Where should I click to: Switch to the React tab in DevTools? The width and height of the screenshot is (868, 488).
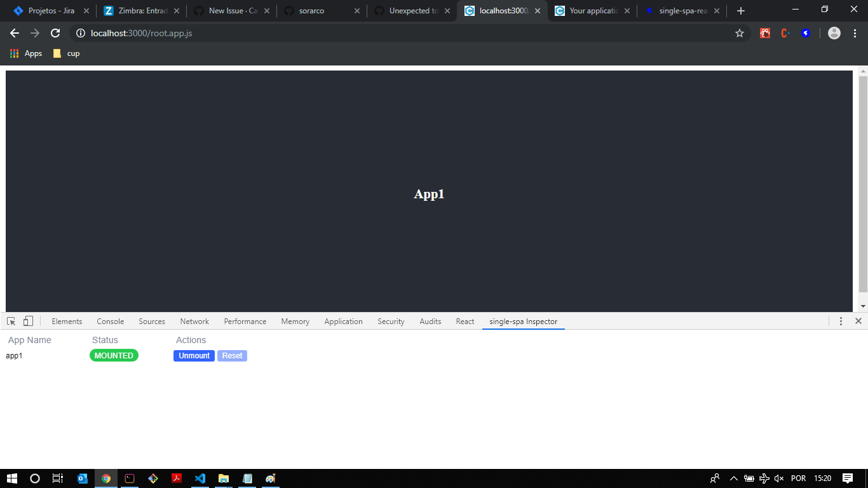(465, 321)
